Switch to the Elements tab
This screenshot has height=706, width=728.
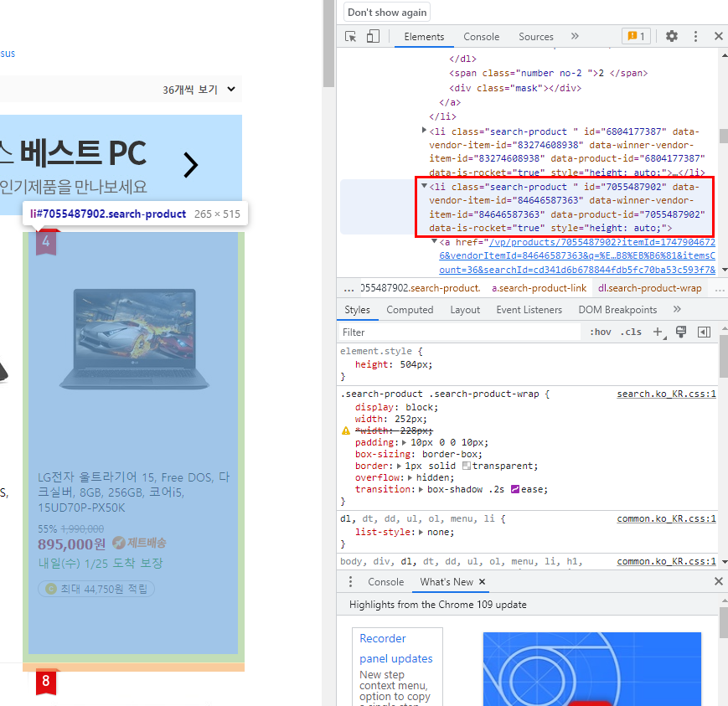(x=424, y=37)
